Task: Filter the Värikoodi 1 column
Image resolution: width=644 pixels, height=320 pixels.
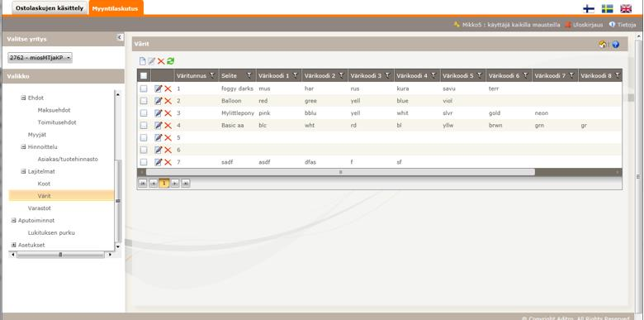Action: [295, 76]
